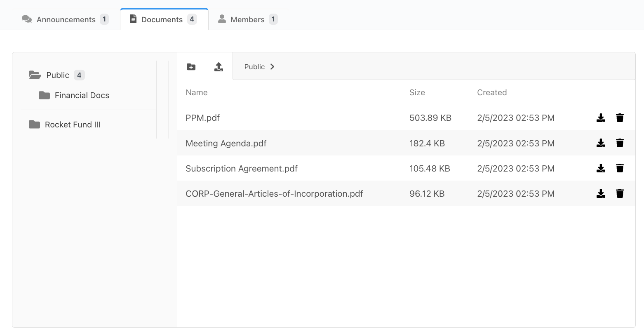Download PPM.pdf
Screen dimensions: 644x334
601,118
